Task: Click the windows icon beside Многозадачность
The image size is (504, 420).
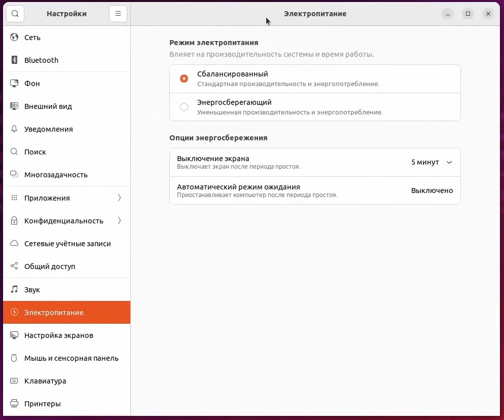Action: pos(14,174)
